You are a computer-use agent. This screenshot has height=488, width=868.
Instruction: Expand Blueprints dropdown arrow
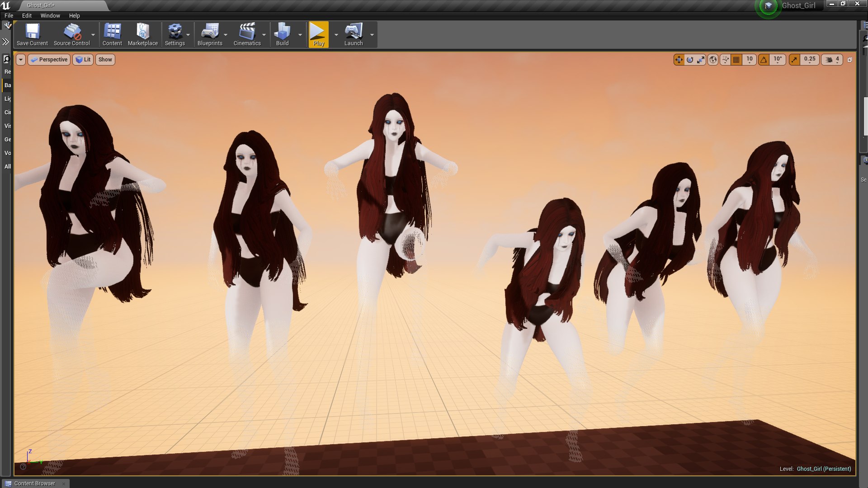(226, 35)
